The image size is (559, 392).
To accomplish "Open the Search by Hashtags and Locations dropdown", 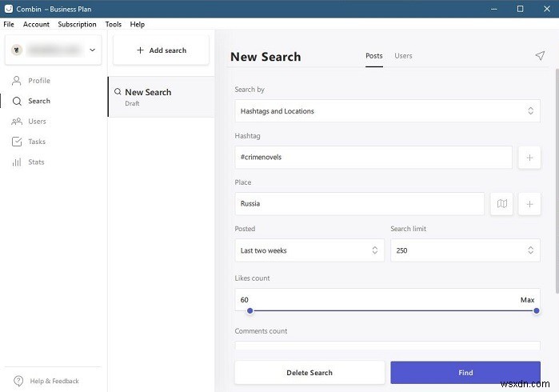I will 388,111.
